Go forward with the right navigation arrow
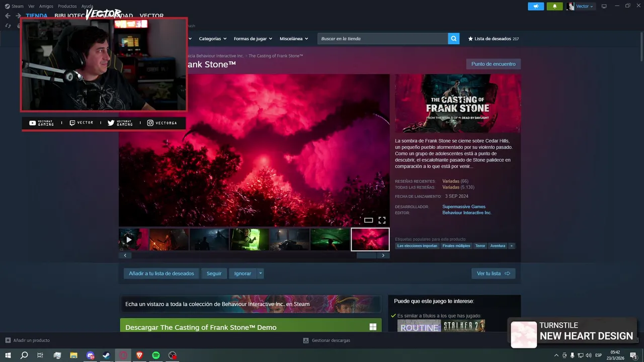This screenshot has width=644, height=362. tap(18, 16)
